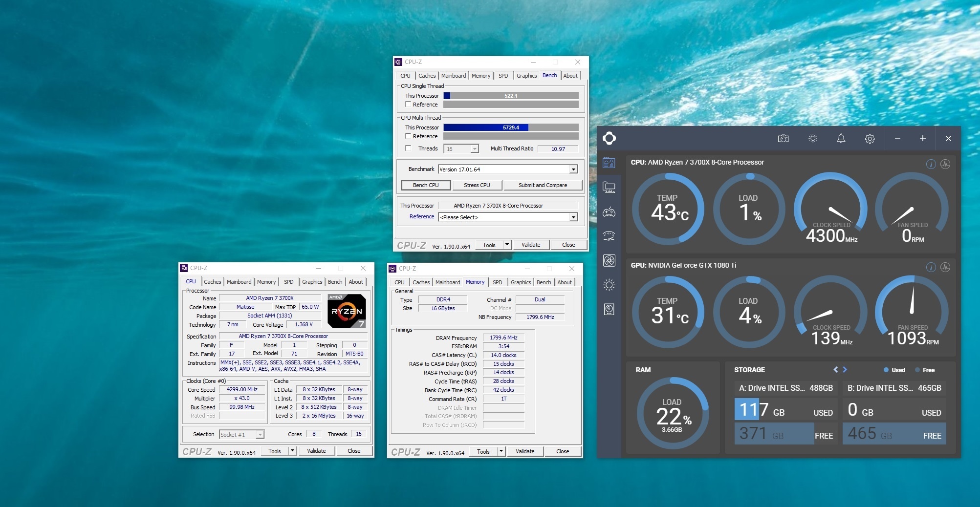Screen dimensions: 980x507
Task: Click the Single Thread 522.1 score bar
Action: (x=511, y=96)
